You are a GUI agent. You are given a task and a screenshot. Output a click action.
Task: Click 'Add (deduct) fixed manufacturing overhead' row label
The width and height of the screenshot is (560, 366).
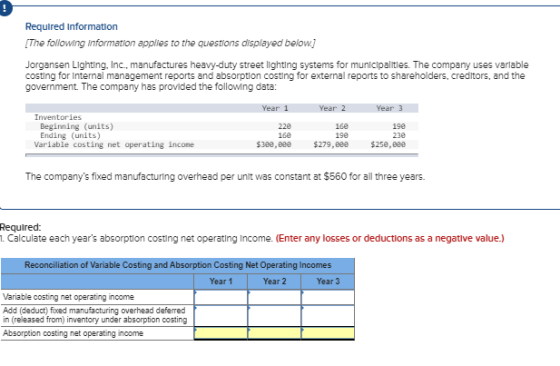coord(95,315)
